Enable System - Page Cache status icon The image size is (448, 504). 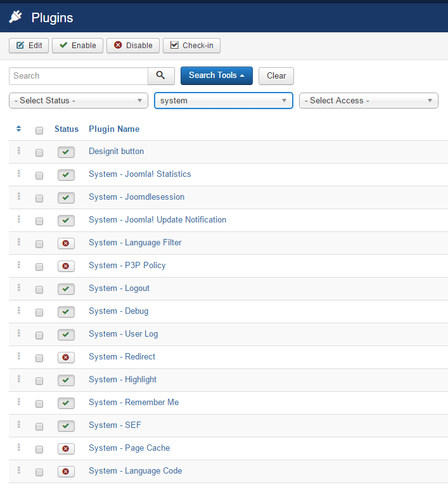coord(66,449)
